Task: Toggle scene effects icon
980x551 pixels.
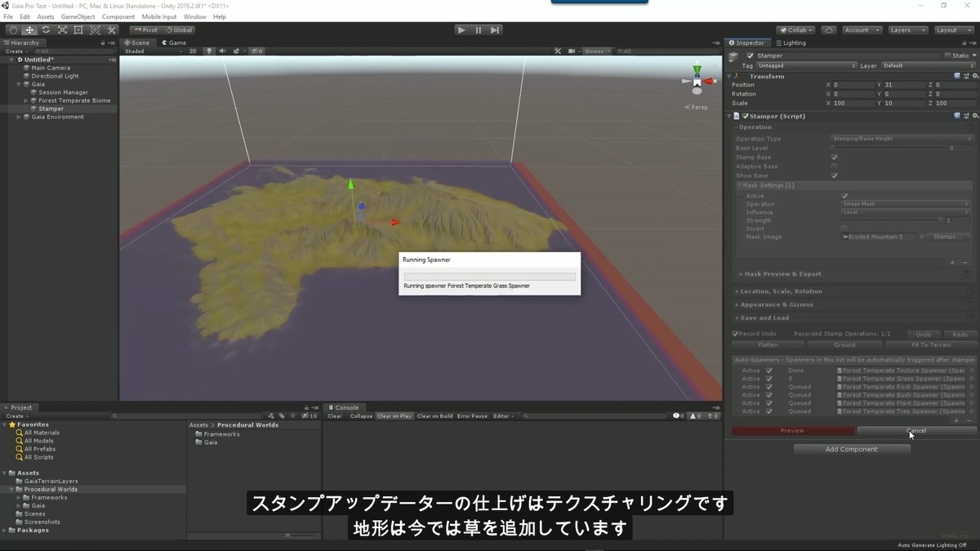Action: click(237, 51)
